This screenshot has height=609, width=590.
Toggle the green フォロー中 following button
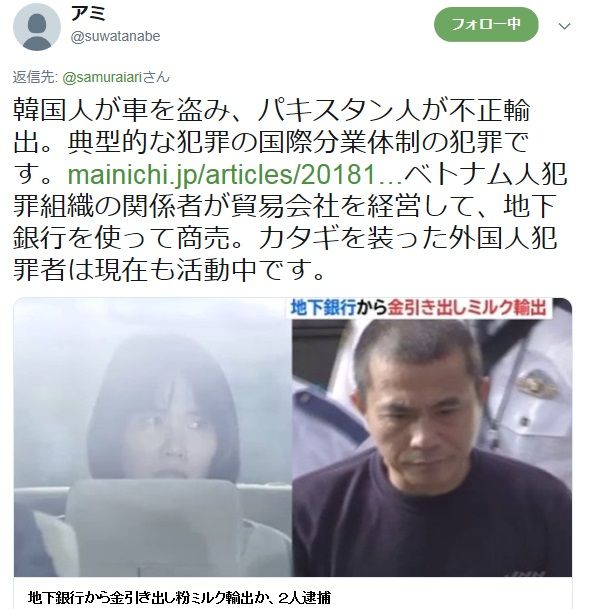pyautogui.click(x=486, y=24)
